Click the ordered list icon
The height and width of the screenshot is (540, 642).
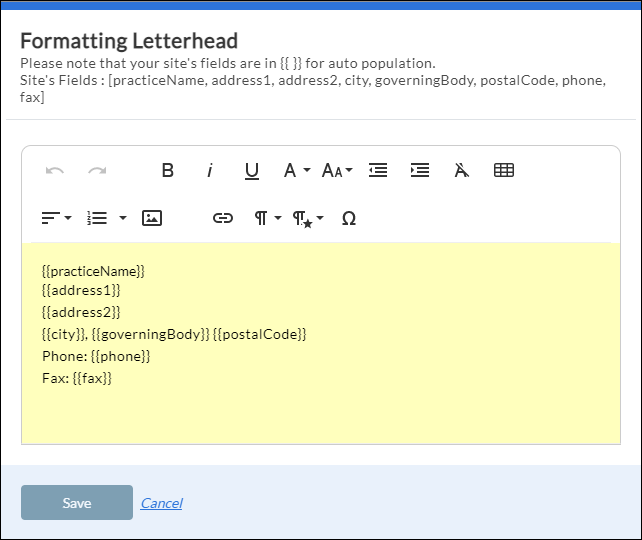pos(97,218)
